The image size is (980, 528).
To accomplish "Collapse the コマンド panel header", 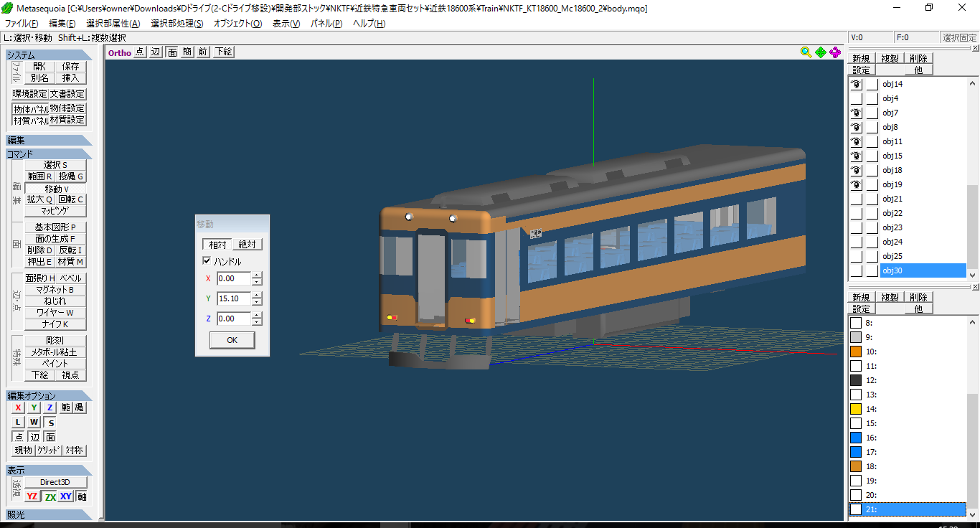I will (49, 154).
